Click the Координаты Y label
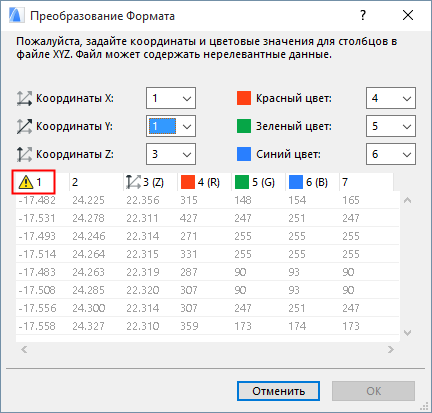Image resolution: width=432 pixels, height=413 pixels. click(74, 126)
